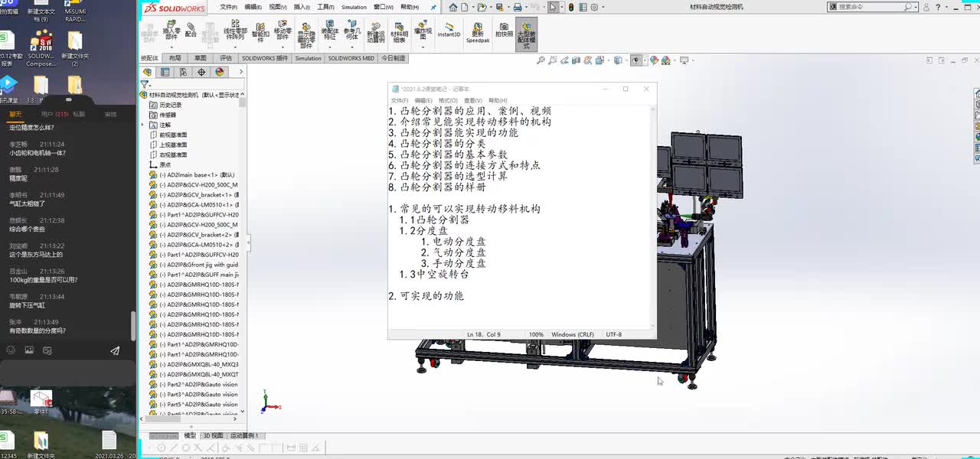Open 格式(O) menu in Notepad
980x459 pixels.
coord(448,100)
